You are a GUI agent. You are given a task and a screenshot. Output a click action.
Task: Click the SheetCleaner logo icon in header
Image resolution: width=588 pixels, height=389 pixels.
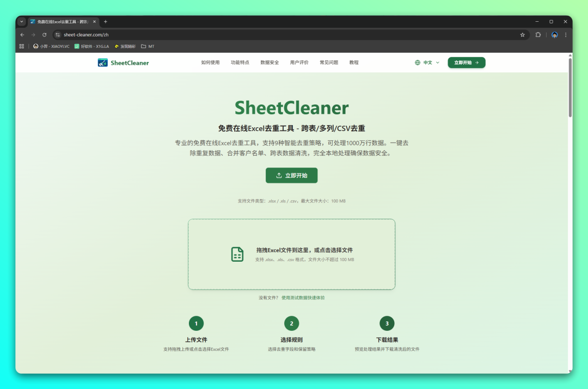click(102, 63)
